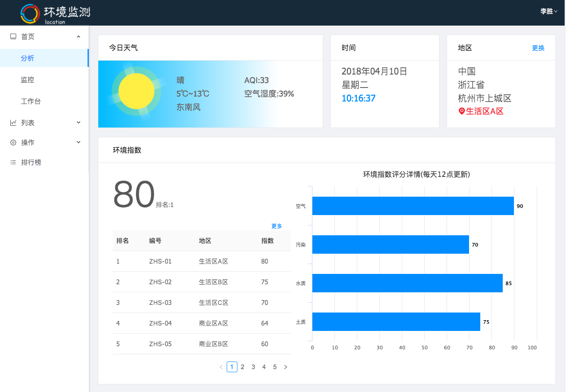Click the 环境监测 circular logo icon
Screen dimensions: 566x392
(31, 13)
